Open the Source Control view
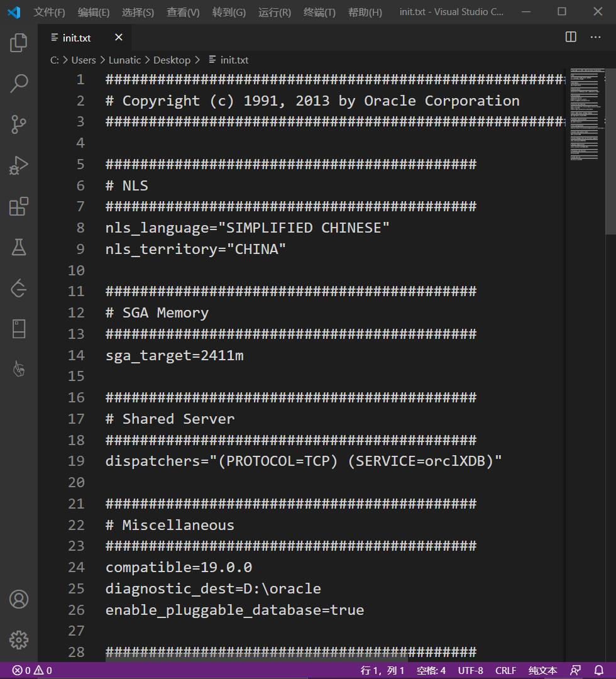The height and width of the screenshot is (679, 616). (x=18, y=124)
